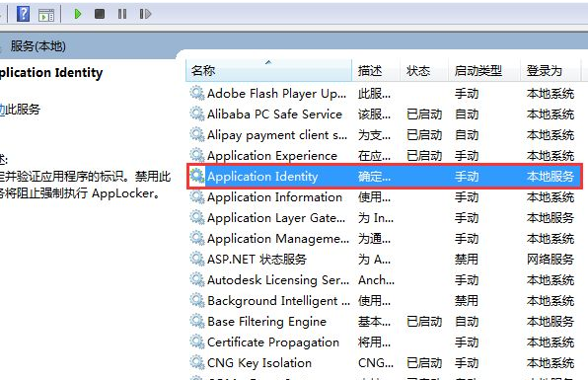
Task: Select the CNG Key Isolation service name
Action: pyautogui.click(x=259, y=363)
